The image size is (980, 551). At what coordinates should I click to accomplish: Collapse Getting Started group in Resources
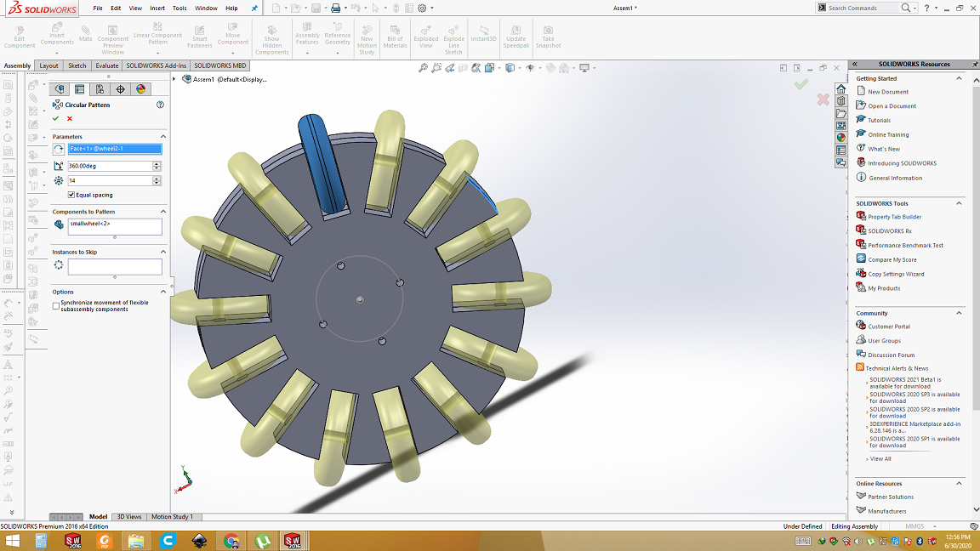pos(959,79)
